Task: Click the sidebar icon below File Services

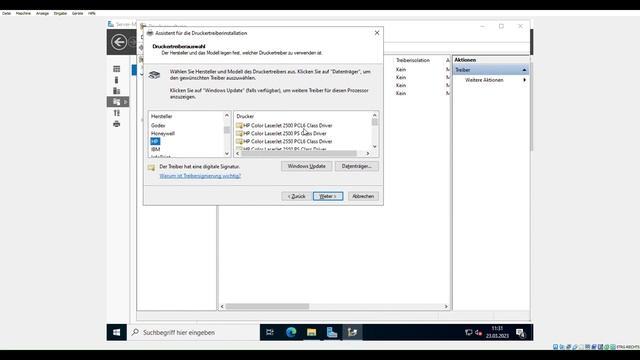Action: point(117,113)
